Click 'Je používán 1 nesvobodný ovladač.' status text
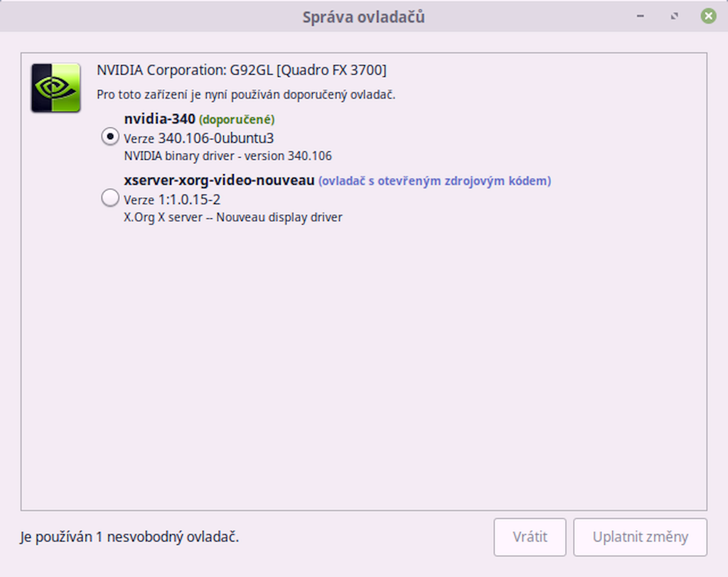The width and height of the screenshot is (728, 577). coord(129,537)
